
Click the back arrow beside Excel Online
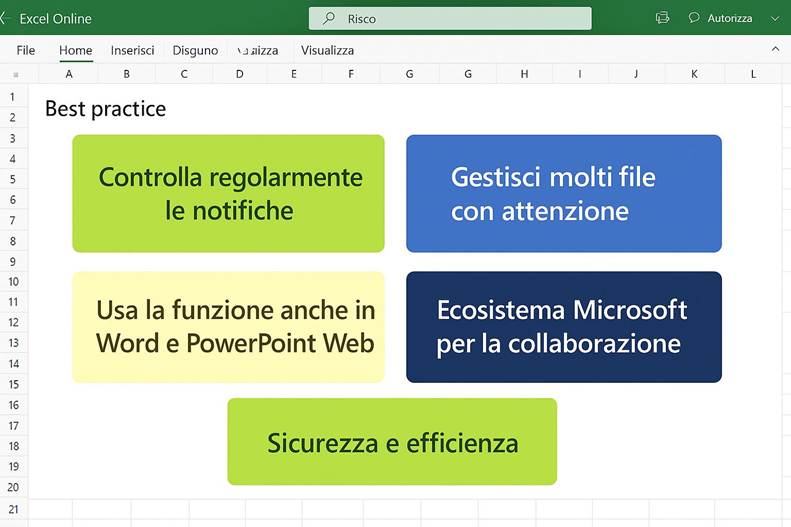click(4, 19)
